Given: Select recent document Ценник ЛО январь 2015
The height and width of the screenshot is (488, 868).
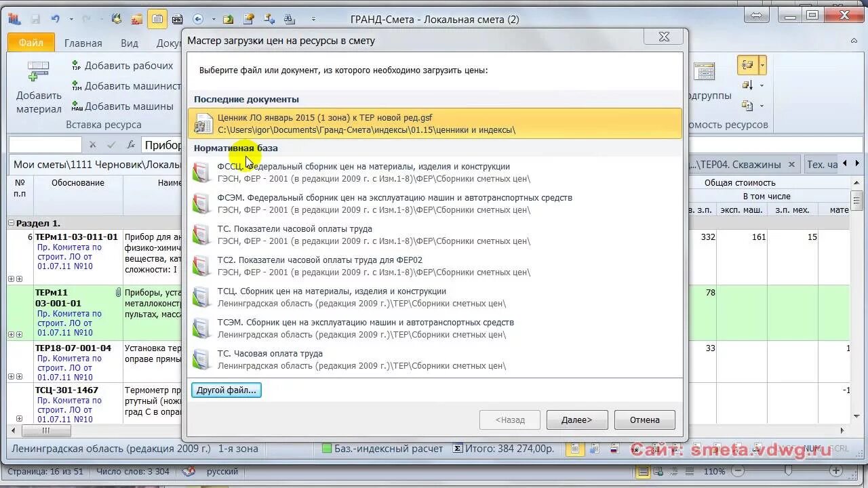Looking at the screenshot, I should click(435, 123).
